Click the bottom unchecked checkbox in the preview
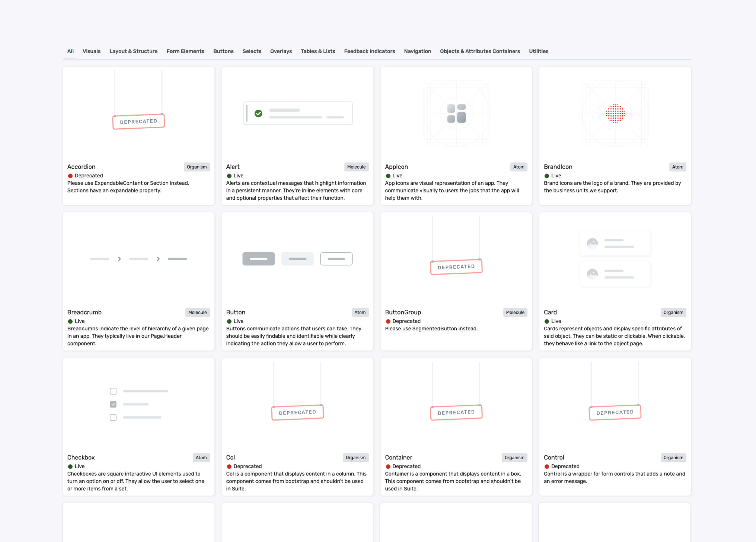The width and height of the screenshot is (756, 542). 113,417
